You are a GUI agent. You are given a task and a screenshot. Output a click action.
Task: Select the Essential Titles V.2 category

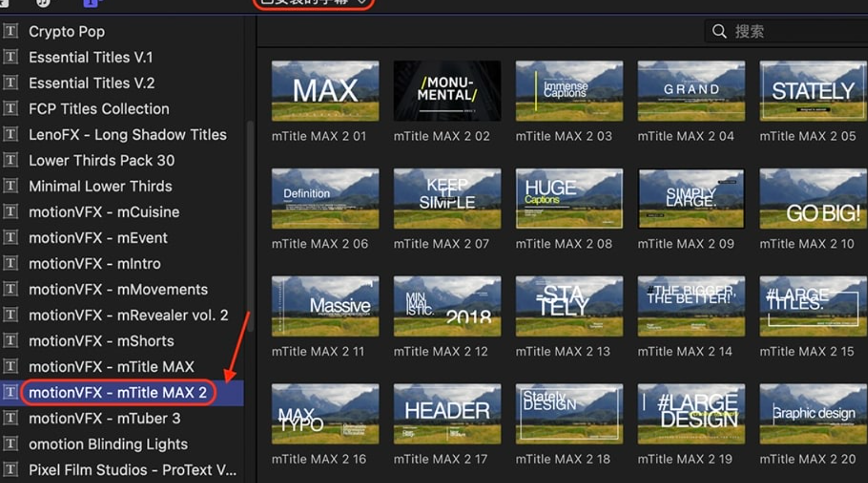pyautogui.click(x=92, y=83)
